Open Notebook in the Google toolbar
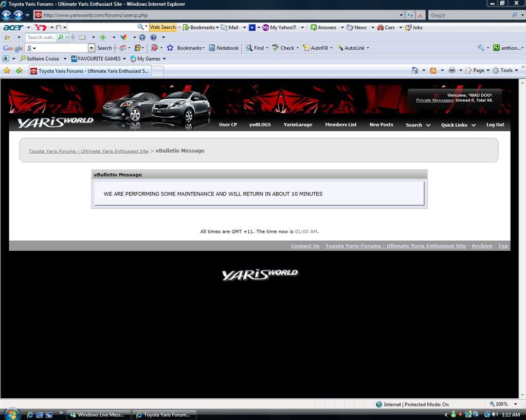 tap(224, 48)
